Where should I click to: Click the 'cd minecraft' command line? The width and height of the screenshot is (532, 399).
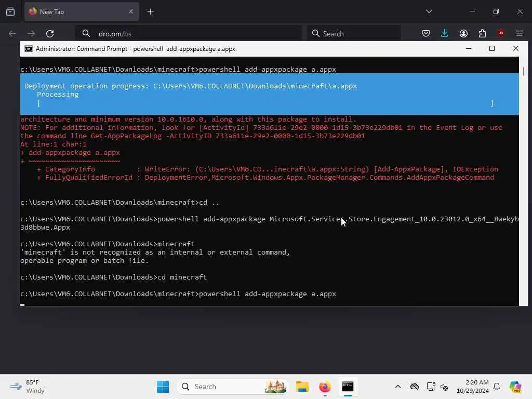pyautogui.click(x=114, y=277)
